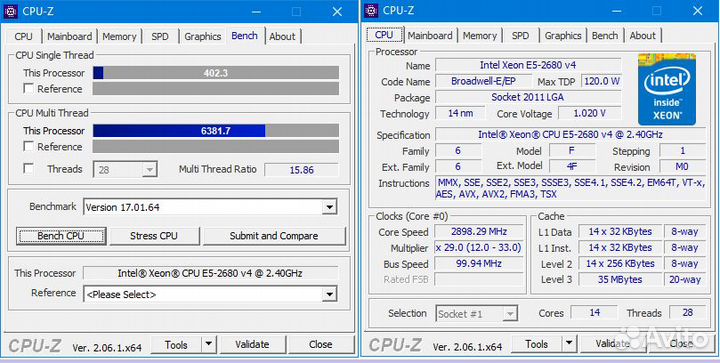Click the multi thread score bar 6381.7
Viewport: 720px width, 363px height.
click(216, 130)
